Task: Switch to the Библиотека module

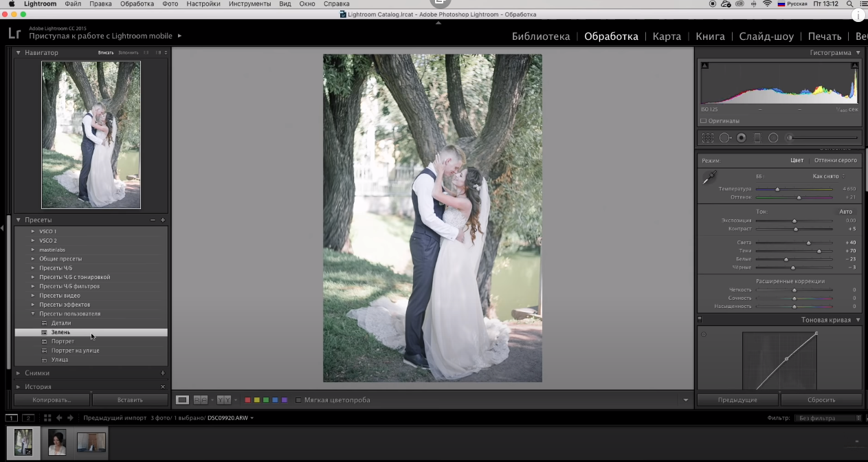Action: [541, 36]
